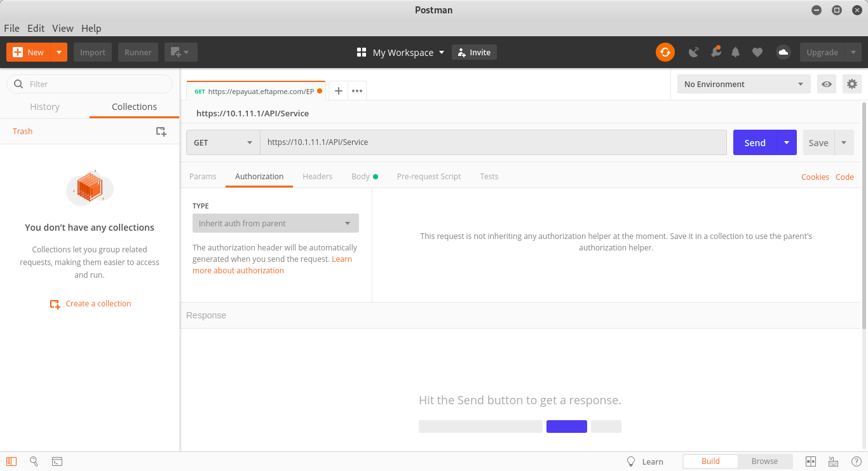Screen dimensions: 868x471
Task: Open the Inherit auth from parent dropdown
Action: (276, 223)
